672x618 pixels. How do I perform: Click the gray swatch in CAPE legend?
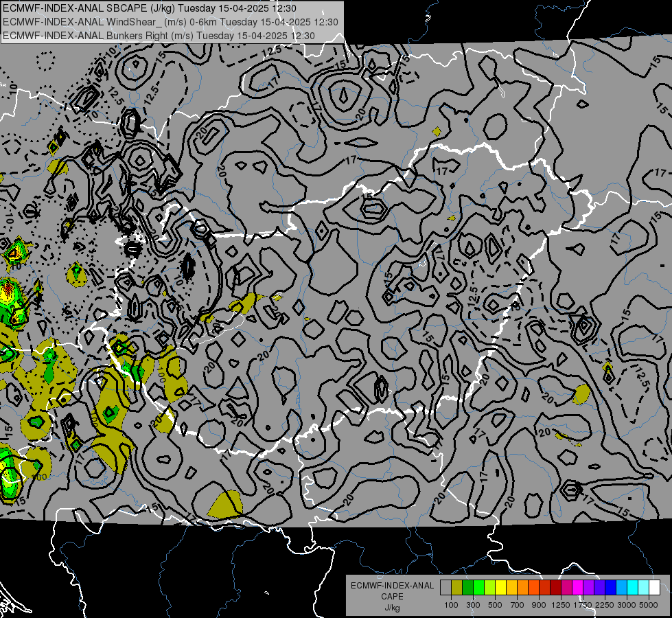(x=445, y=587)
